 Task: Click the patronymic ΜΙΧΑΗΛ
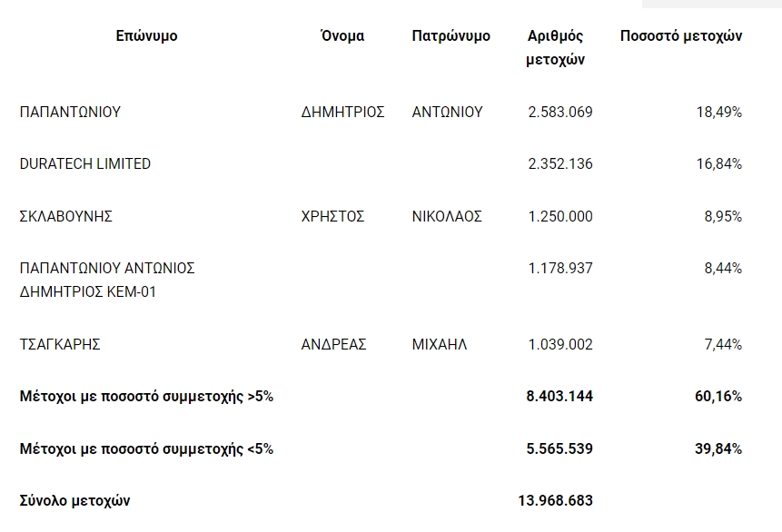[440, 344]
